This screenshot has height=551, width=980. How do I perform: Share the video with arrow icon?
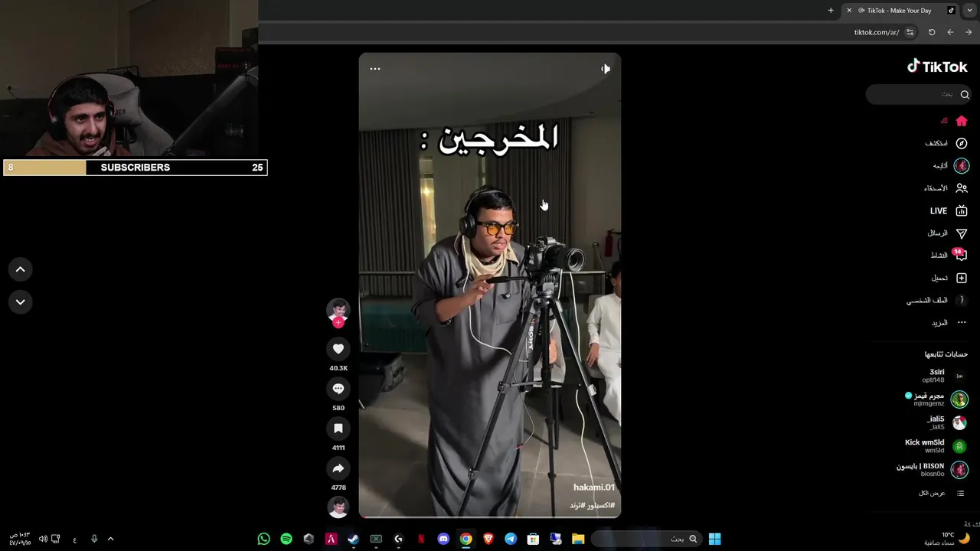(338, 468)
